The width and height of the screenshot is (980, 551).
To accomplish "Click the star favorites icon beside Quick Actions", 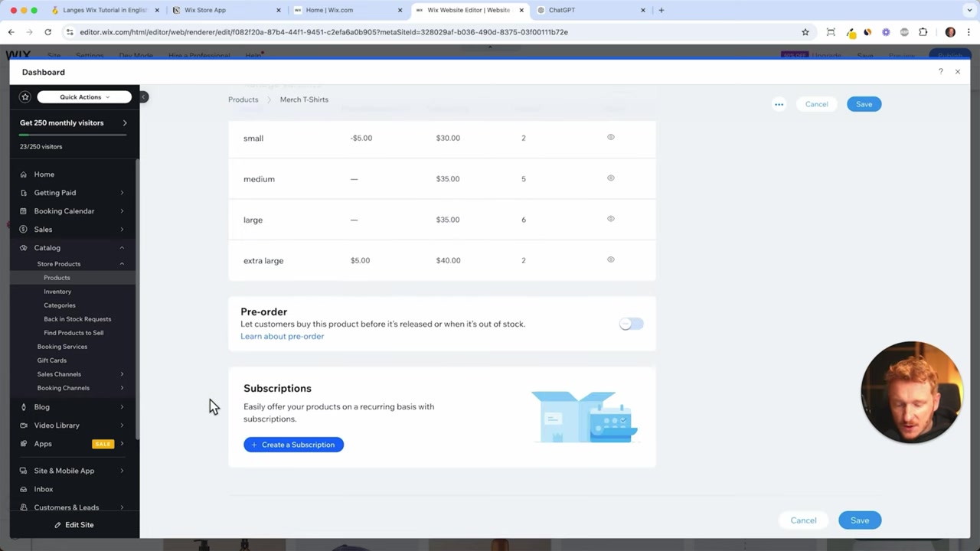I will pos(25,97).
